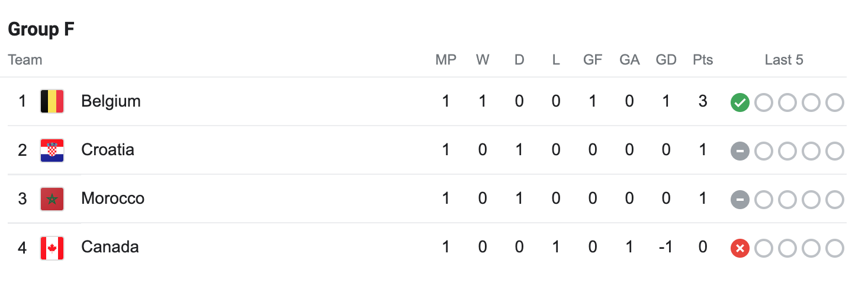Open the Croatia team link
This screenshot has height=282, width=868.
pyautogui.click(x=108, y=150)
